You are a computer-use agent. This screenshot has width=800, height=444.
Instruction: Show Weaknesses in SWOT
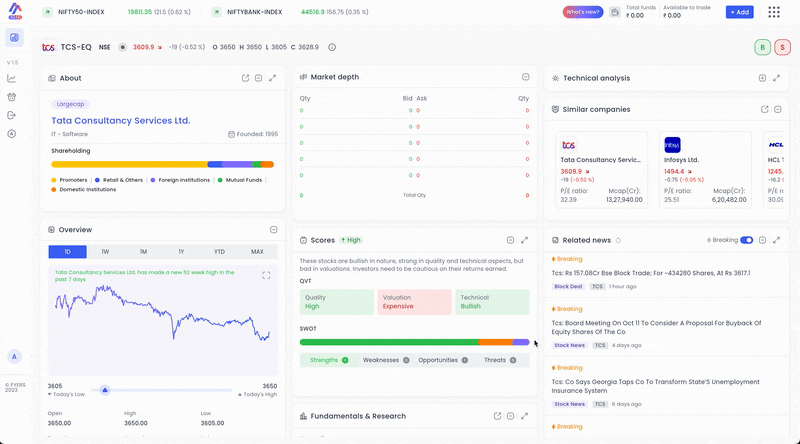386,360
